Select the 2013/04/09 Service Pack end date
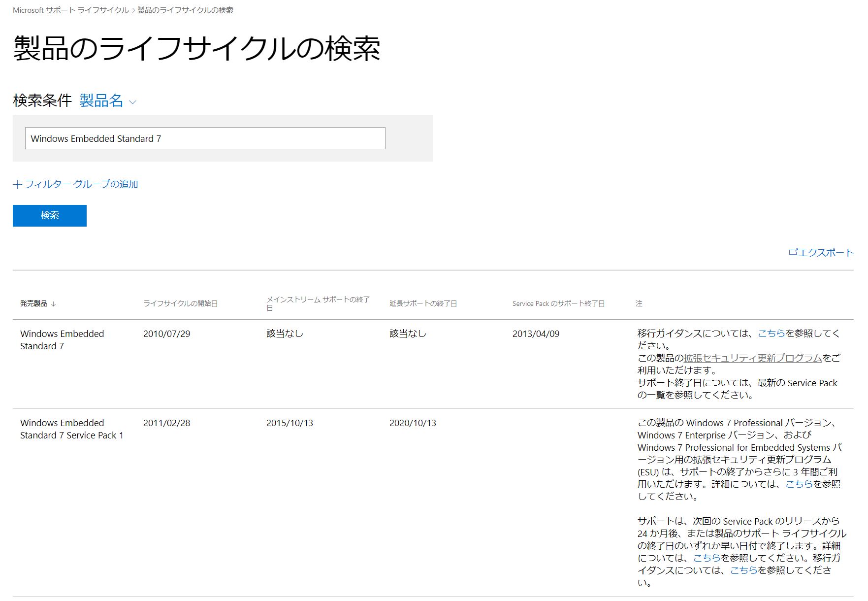Viewport: 868px width, 601px height. [x=536, y=334]
